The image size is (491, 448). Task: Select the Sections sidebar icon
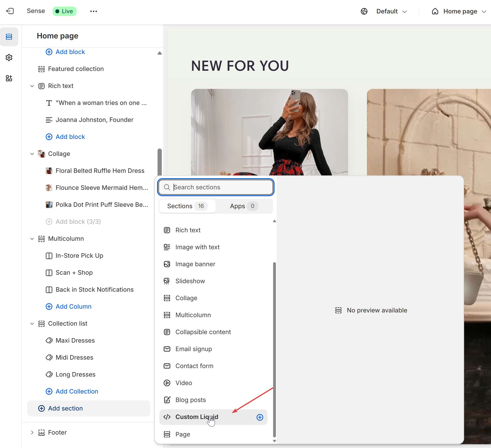(9, 37)
